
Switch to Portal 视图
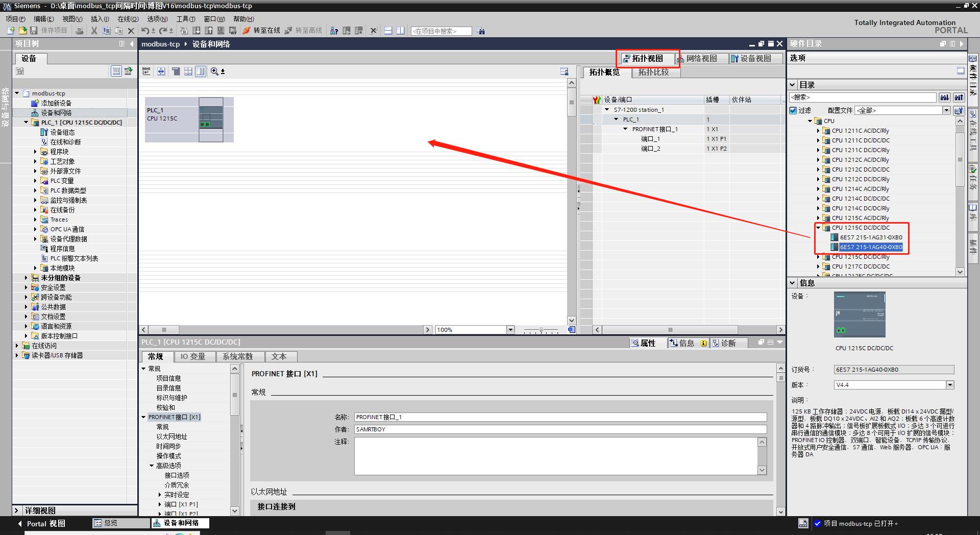click(x=41, y=523)
